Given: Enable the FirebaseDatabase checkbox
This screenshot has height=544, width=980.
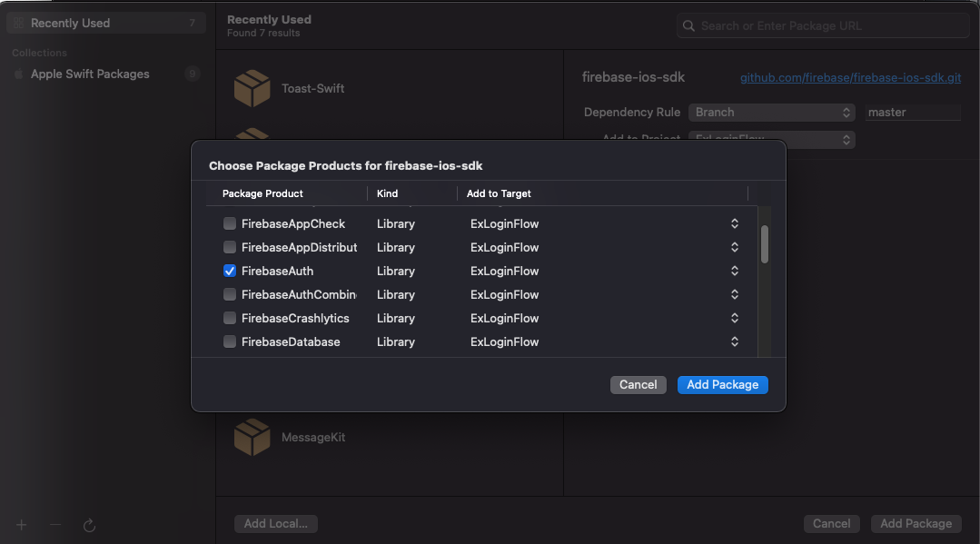Looking at the screenshot, I should click(230, 342).
